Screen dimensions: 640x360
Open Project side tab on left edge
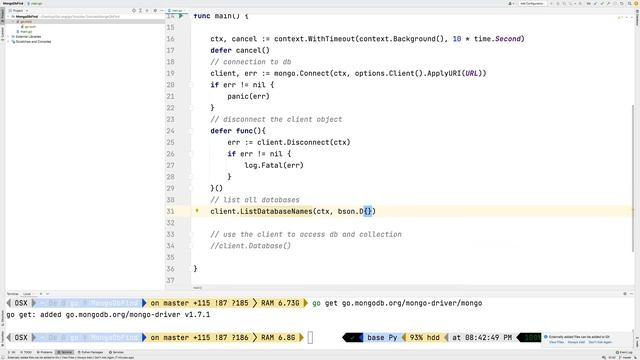point(2,16)
